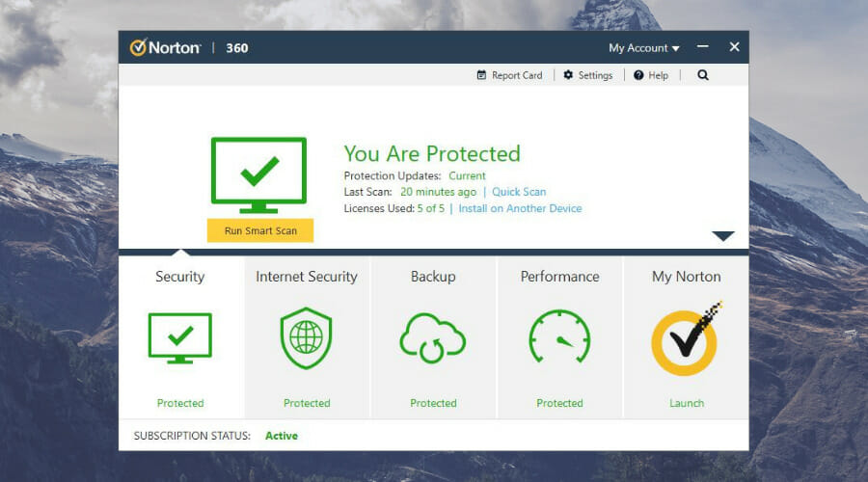This screenshot has width=868, height=482.
Task: Open the Report Card calendar icon
Action: [481, 74]
